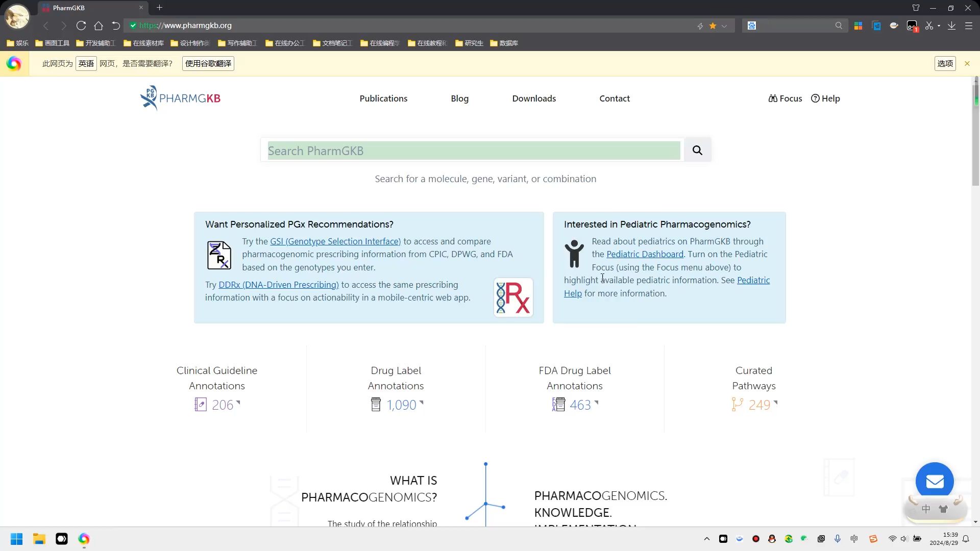Open the Help menu
Screen dimensions: 980x551
point(825,98)
